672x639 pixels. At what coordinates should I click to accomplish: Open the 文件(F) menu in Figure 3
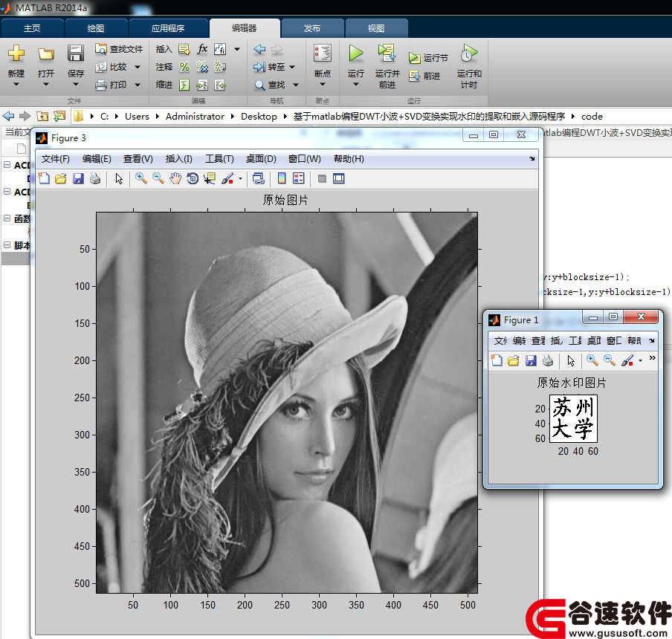(x=55, y=159)
